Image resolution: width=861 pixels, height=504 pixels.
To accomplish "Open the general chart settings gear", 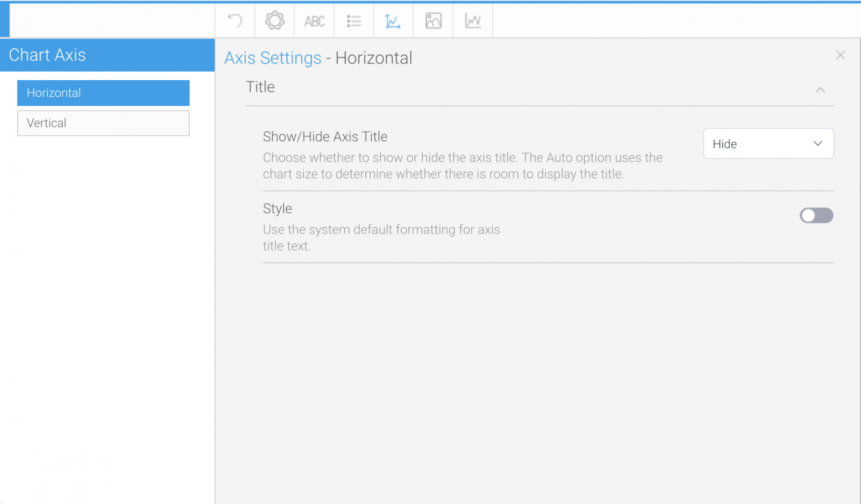I will click(275, 21).
